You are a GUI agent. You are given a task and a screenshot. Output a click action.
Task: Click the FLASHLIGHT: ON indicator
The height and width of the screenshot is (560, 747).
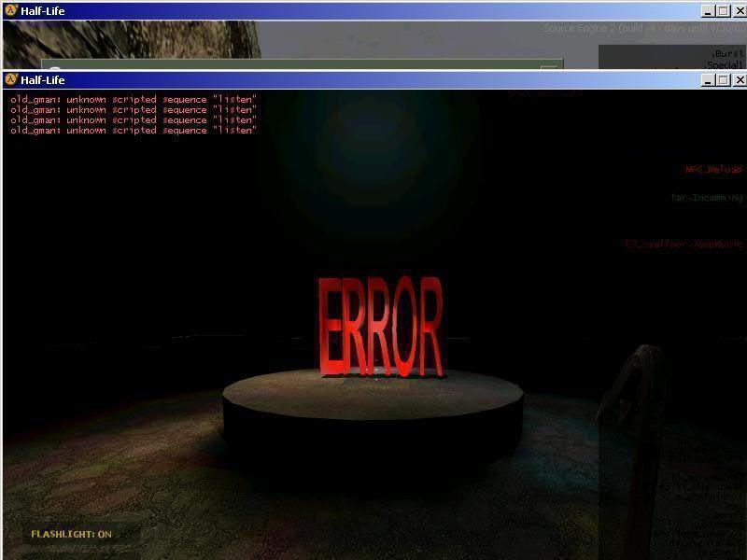(x=71, y=534)
